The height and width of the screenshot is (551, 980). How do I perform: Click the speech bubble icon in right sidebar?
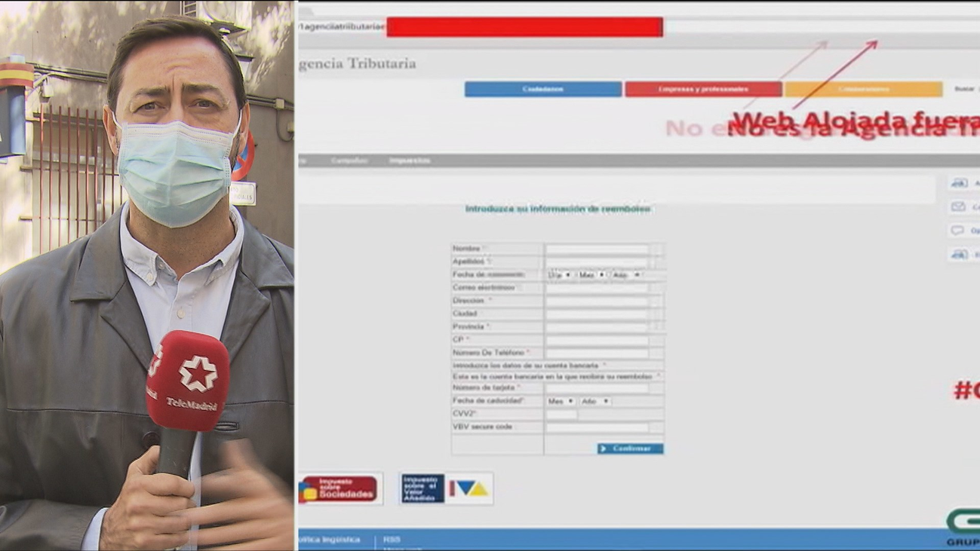[x=958, y=231]
